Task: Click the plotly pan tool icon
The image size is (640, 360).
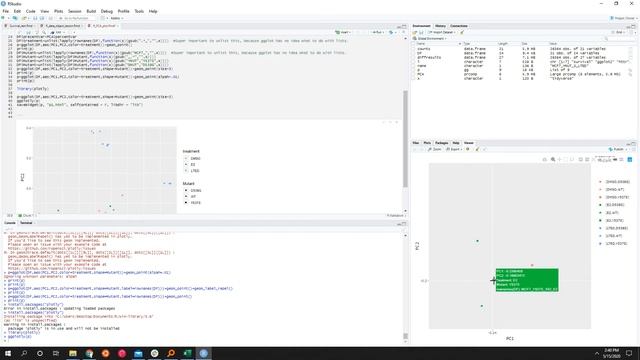Action: 560,160
